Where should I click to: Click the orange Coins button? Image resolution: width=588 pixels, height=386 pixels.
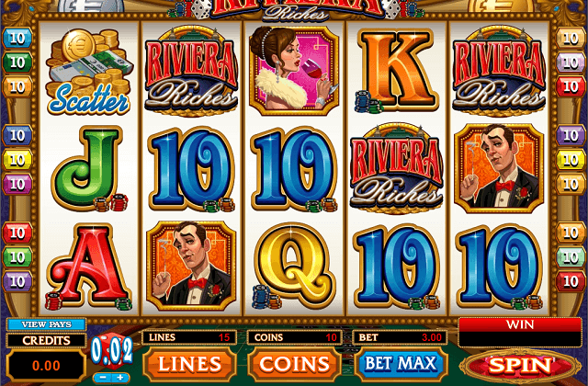click(x=294, y=364)
